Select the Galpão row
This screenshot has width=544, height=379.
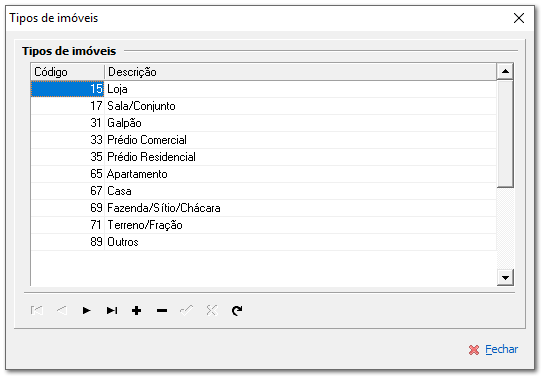264,123
